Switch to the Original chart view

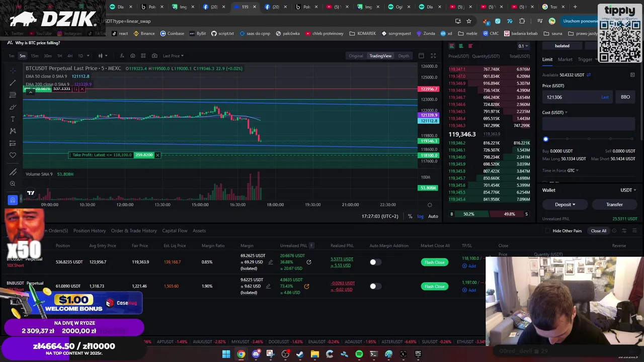(x=356, y=56)
